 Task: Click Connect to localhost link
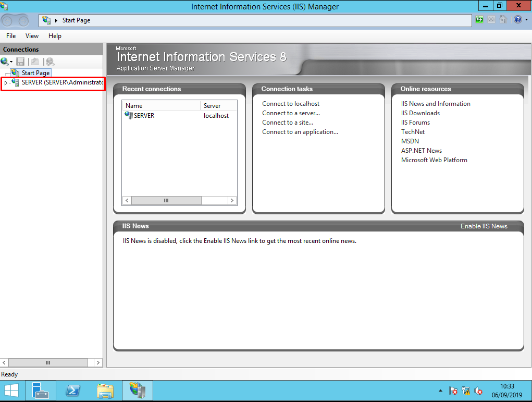(x=291, y=104)
